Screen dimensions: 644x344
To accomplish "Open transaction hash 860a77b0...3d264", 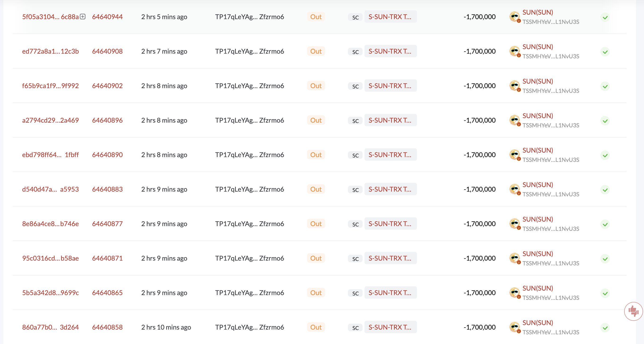I will [51, 327].
